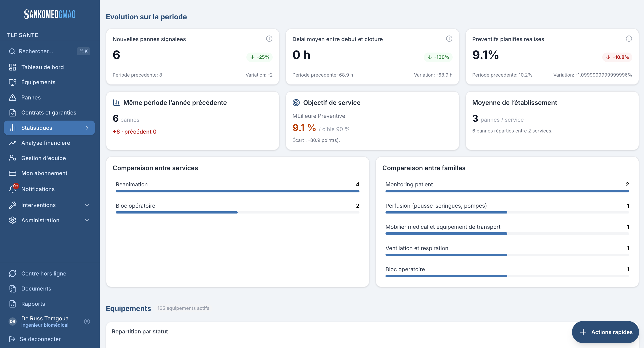Viewport: 644px width, 348px height.
Task: Click the Centre hors ligne sync icon
Action: click(13, 273)
